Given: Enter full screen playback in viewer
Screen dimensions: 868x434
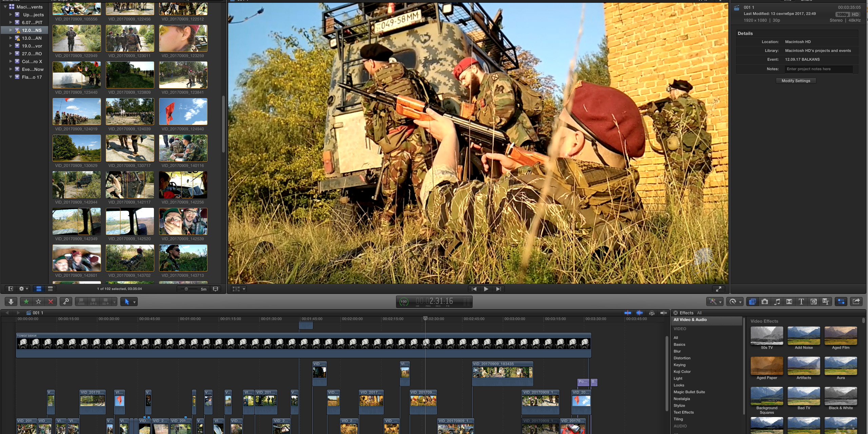Looking at the screenshot, I should click(x=718, y=289).
